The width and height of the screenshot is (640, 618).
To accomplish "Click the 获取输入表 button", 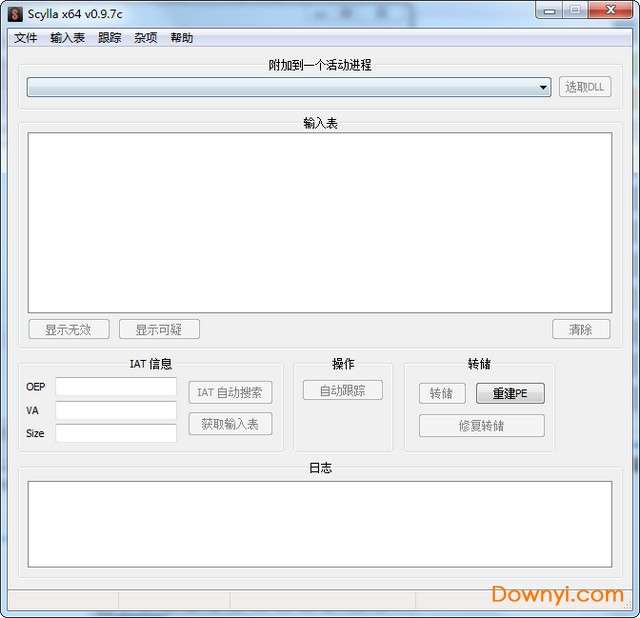I will [230, 424].
